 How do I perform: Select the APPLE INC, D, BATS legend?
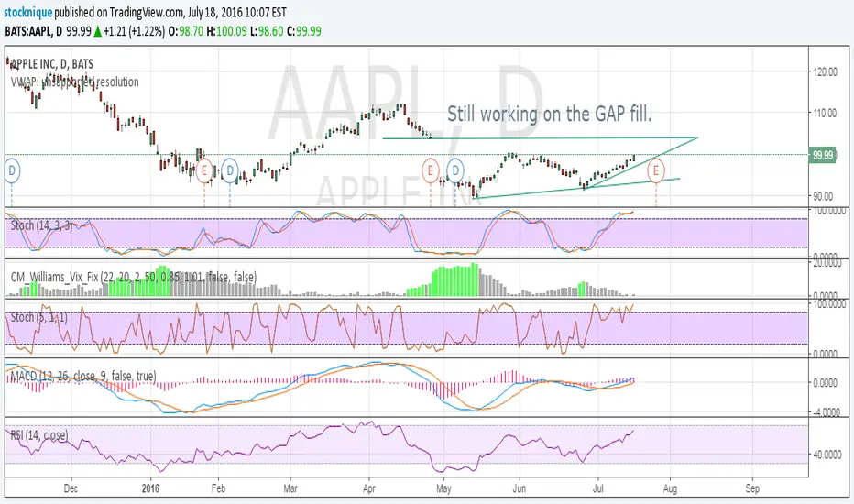[x=51, y=64]
